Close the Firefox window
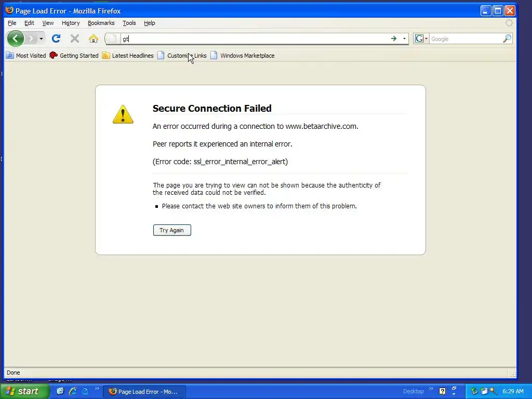532x399 pixels. [x=510, y=11]
